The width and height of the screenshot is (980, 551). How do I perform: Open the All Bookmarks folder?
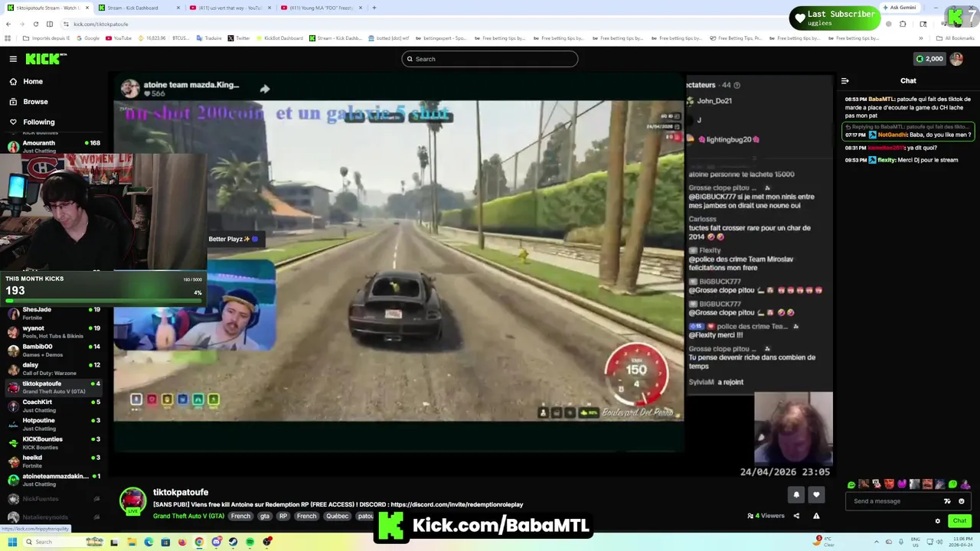tap(956, 38)
